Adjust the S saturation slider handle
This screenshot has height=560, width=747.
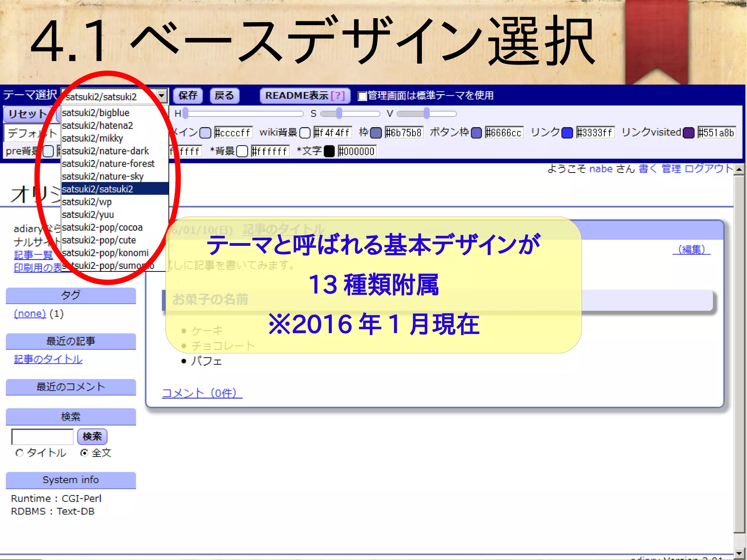(x=339, y=113)
